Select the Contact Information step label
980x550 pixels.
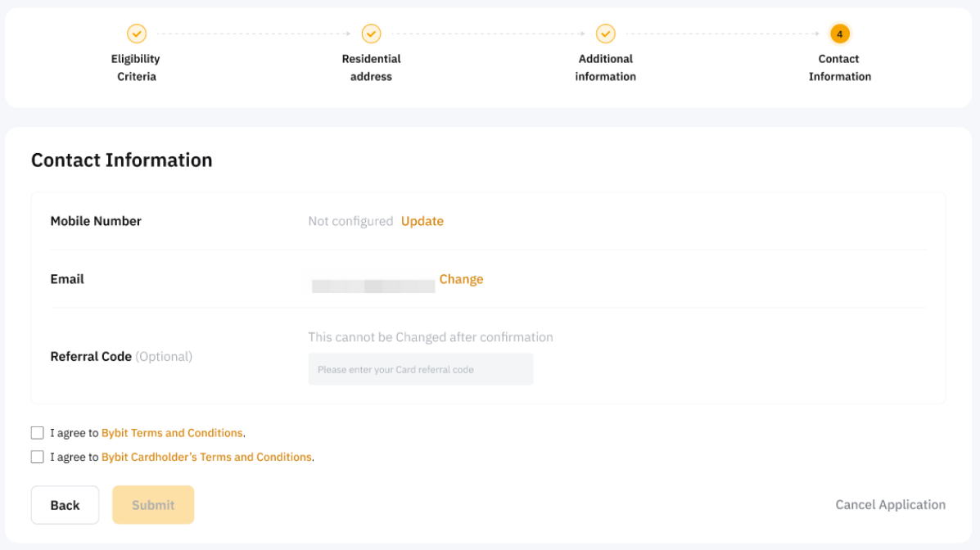point(839,68)
